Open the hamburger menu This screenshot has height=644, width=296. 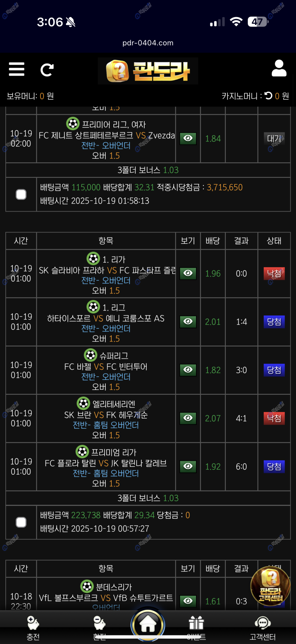coord(17,69)
